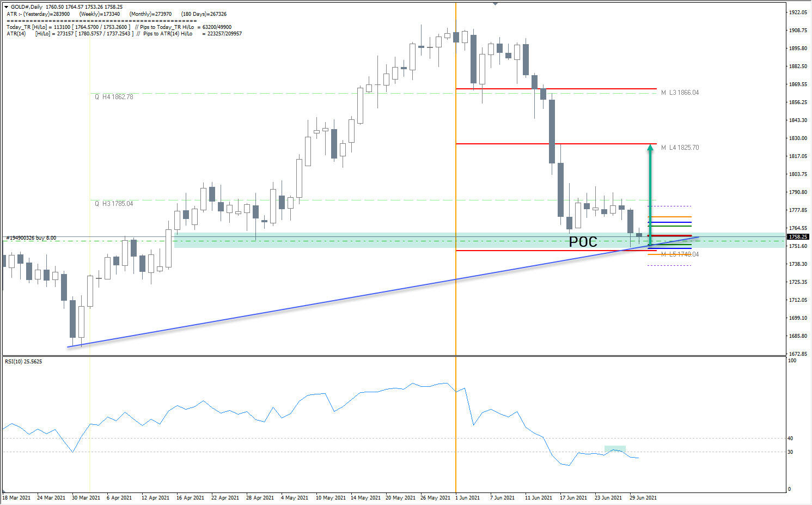812x505 pixels.
Task: Click price axis label 1699.10
Action: click(798, 318)
